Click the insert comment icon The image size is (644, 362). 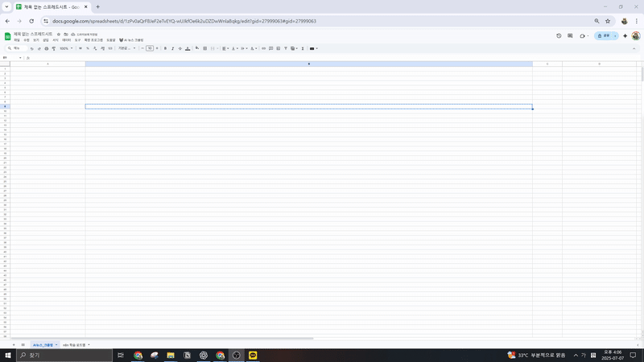[x=271, y=48]
